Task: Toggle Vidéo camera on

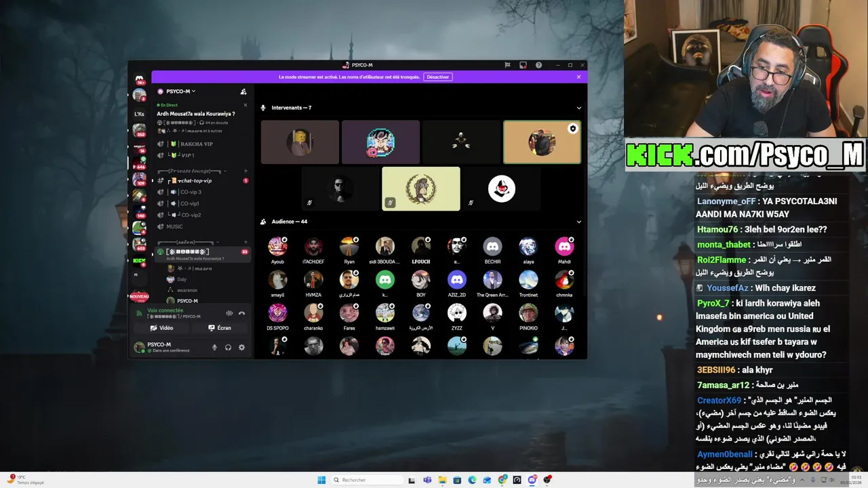Action: [161, 328]
